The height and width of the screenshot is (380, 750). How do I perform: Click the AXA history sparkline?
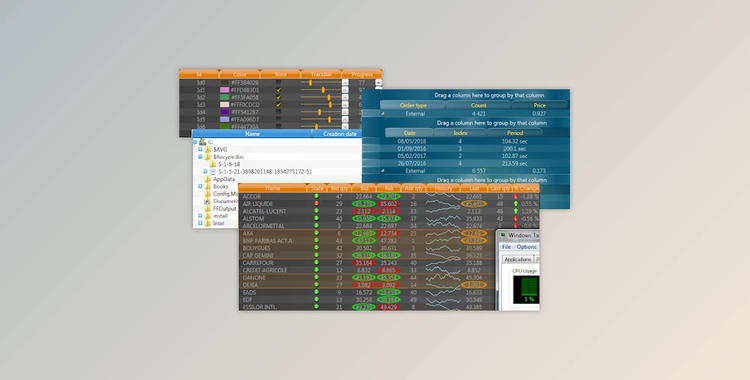(443, 233)
